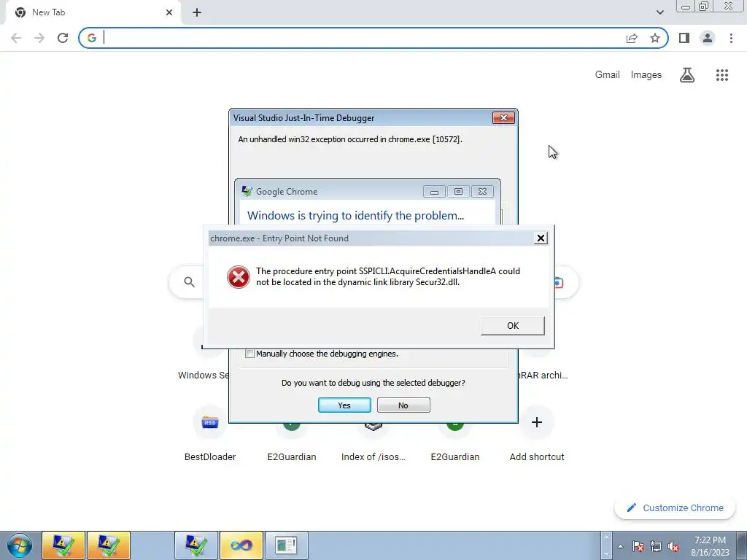Click the Google Chrome dialog title icon
The height and width of the screenshot is (560, 747).
click(247, 192)
